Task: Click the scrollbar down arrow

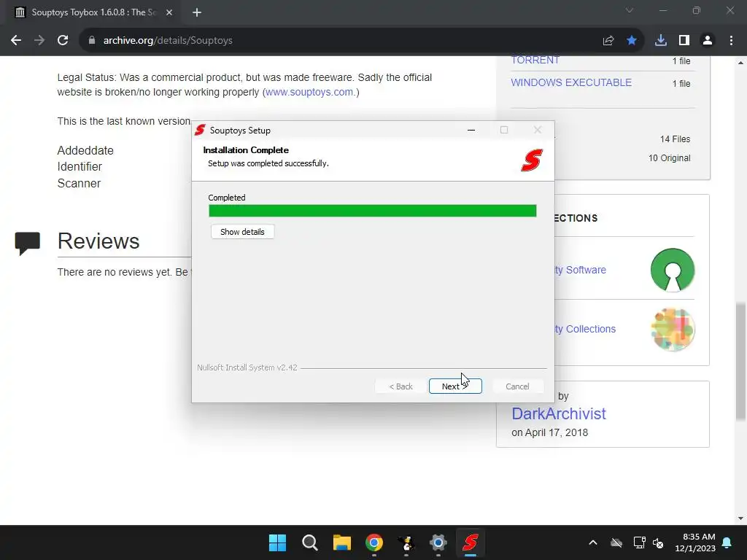Action: tap(741, 518)
